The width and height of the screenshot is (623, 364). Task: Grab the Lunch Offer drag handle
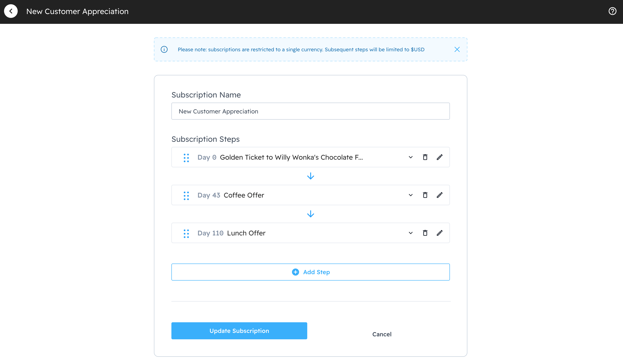(186, 233)
